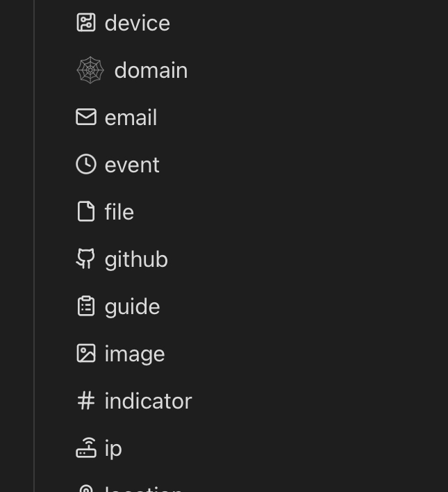Select the event item
The width and height of the screenshot is (448, 492).
pos(132,165)
